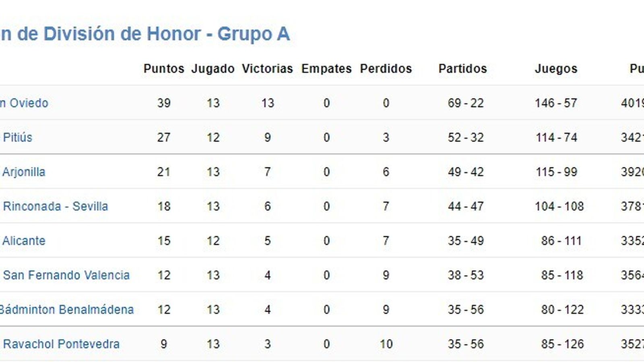Click Pitiús 27 points cell
Screen dimensions: 644x362
[x=164, y=138]
